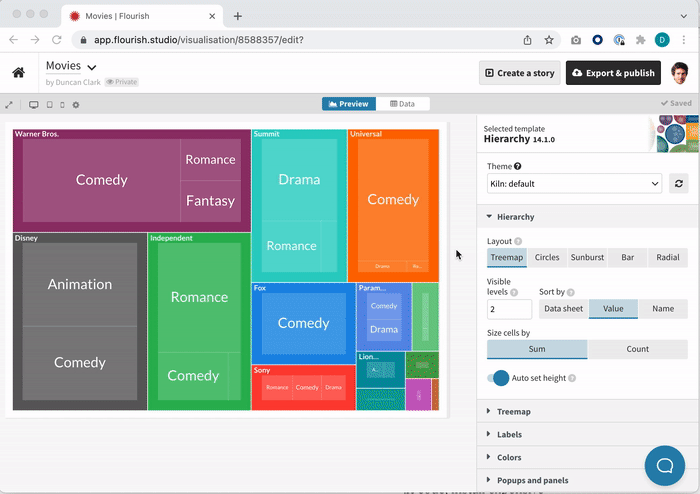
Task: Click browser address bar URL
Action: (199, 40)
